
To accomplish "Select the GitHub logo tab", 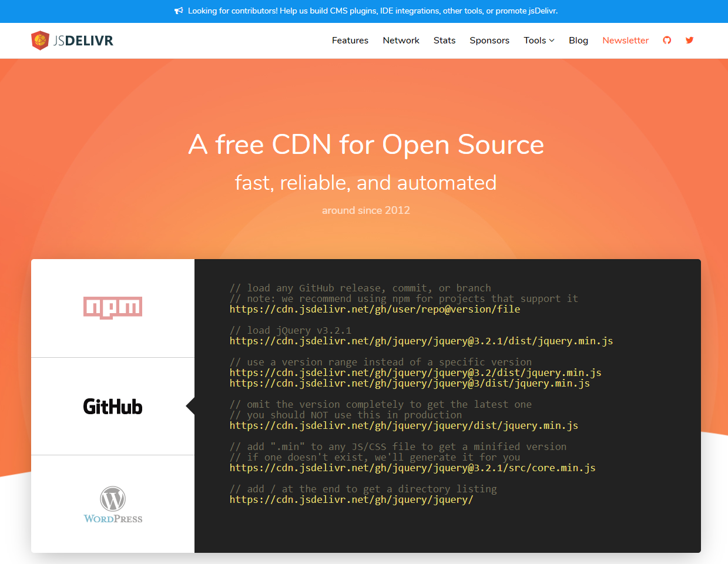I will pos(113,407).
